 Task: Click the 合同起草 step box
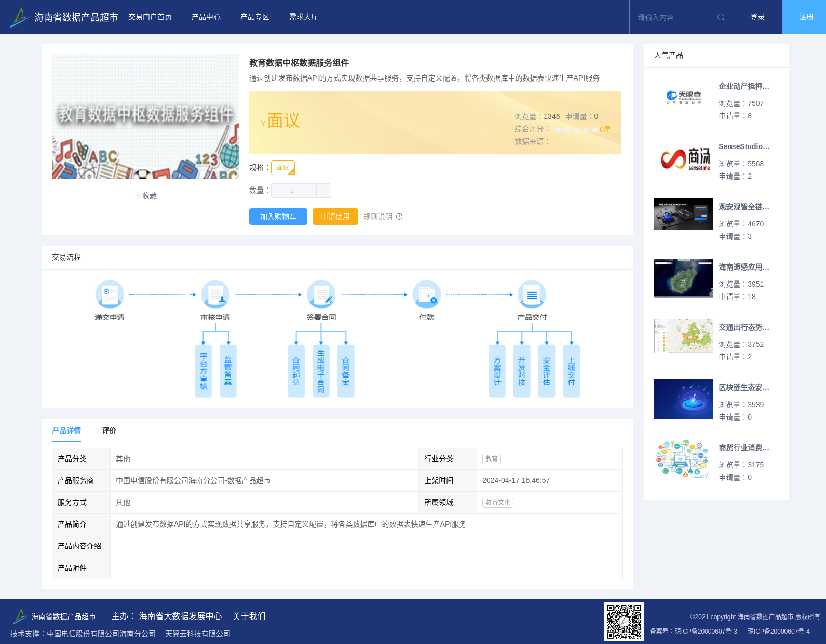(296, 371)
